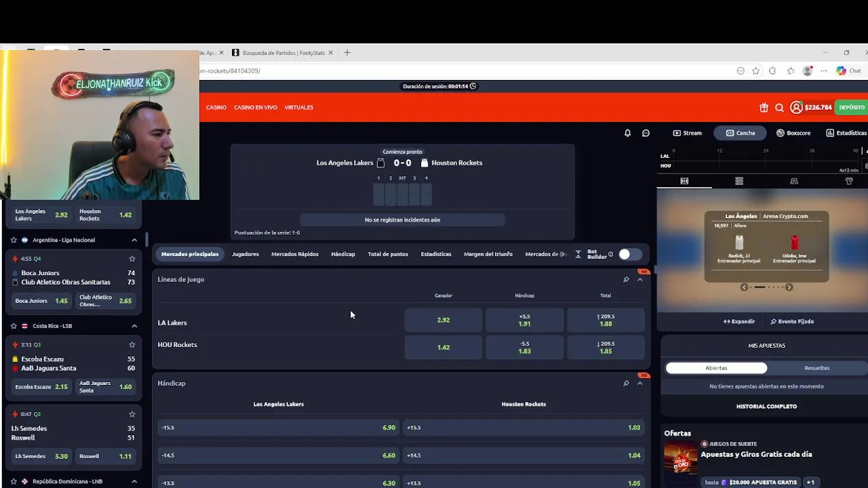Star the Costa Rica - LSB league
Screen dimensions: 868x488
click(x=14, y=326)
